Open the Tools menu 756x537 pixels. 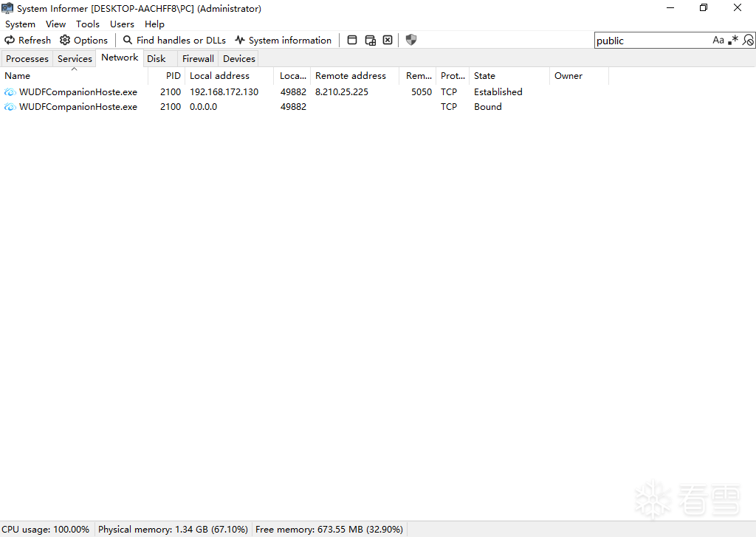[88, 24]
